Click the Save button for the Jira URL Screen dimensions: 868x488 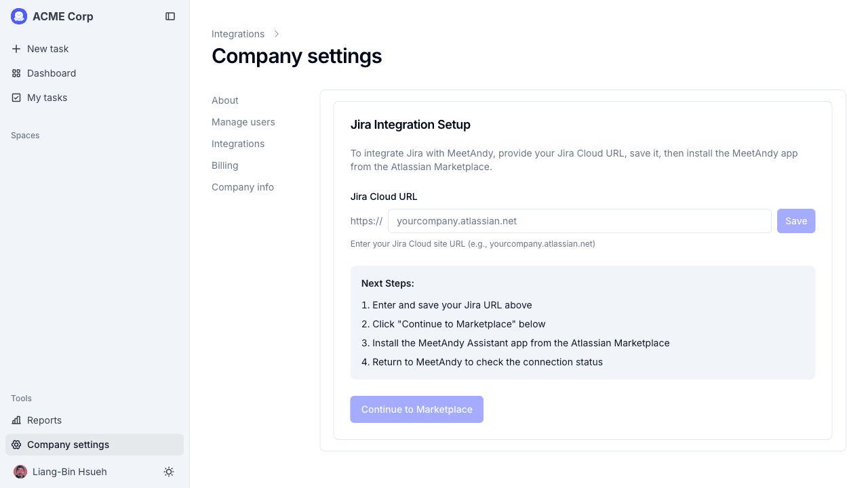796,221
